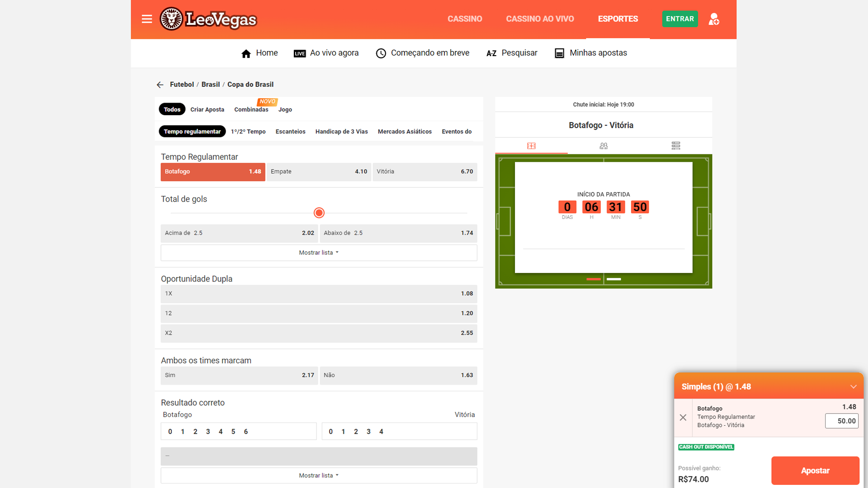Select Escanteios market tab

click(x=290, y=131)
